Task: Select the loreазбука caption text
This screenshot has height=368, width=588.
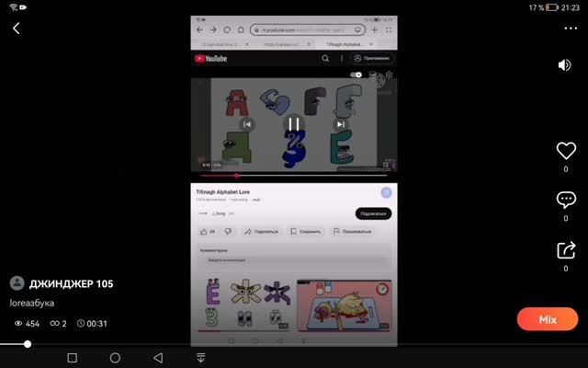Action: [x=32, y=303]
